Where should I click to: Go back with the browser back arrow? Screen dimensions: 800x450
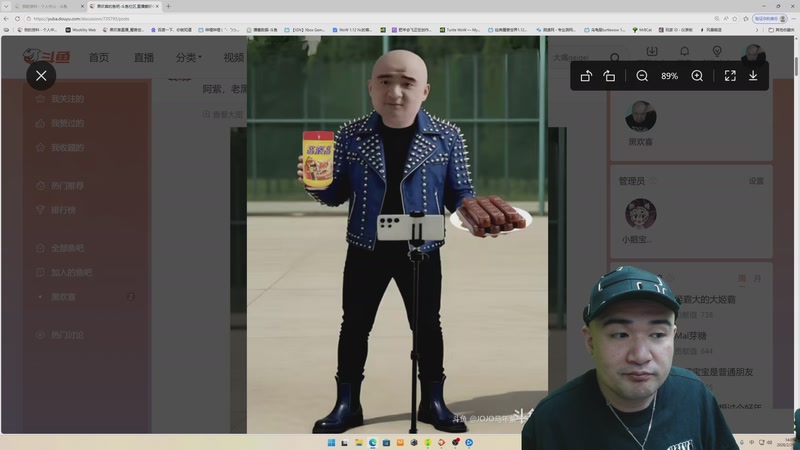[6, 18]
